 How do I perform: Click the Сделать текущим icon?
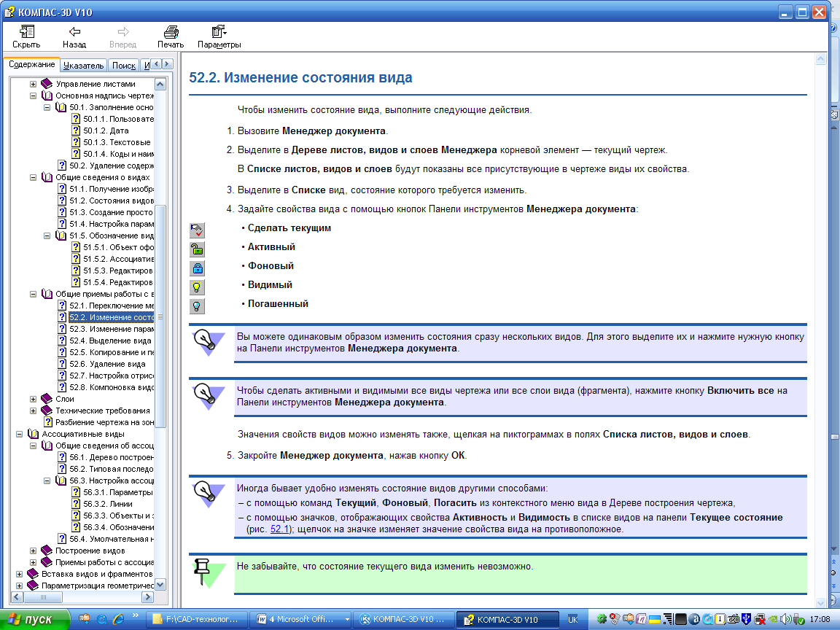197,230
